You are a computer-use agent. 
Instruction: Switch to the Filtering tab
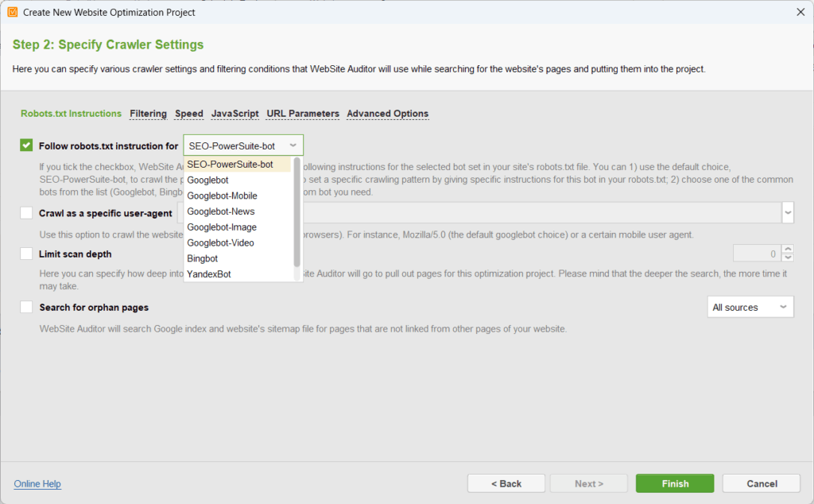148,113
